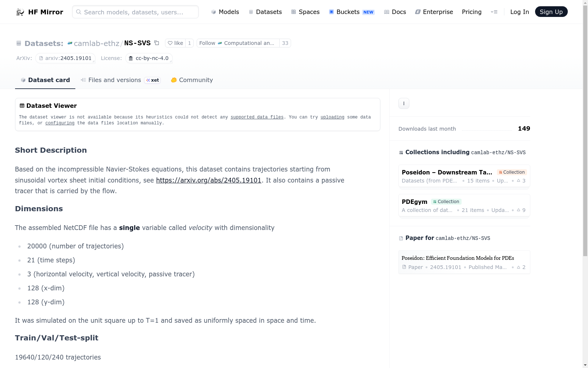The height and width of the screenshot is (368, 588).
Task: Open the supported data files link
Action: [x=257, y=117]
